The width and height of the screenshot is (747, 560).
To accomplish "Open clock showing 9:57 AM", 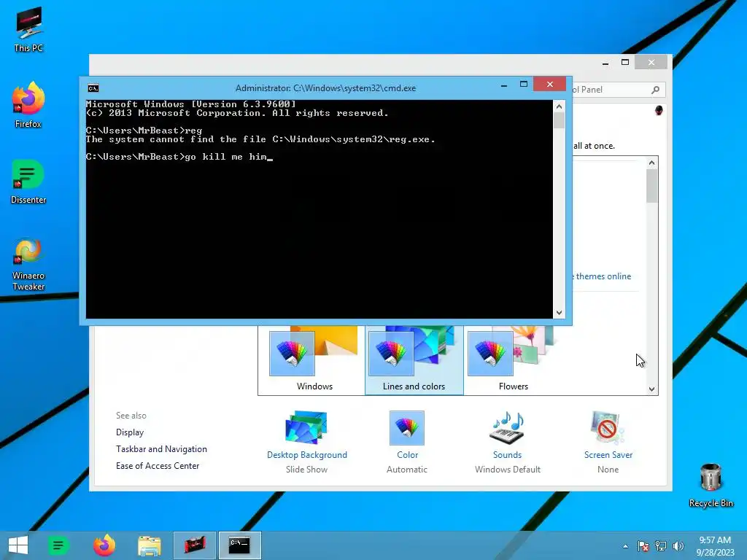I will tap(715, 546).
